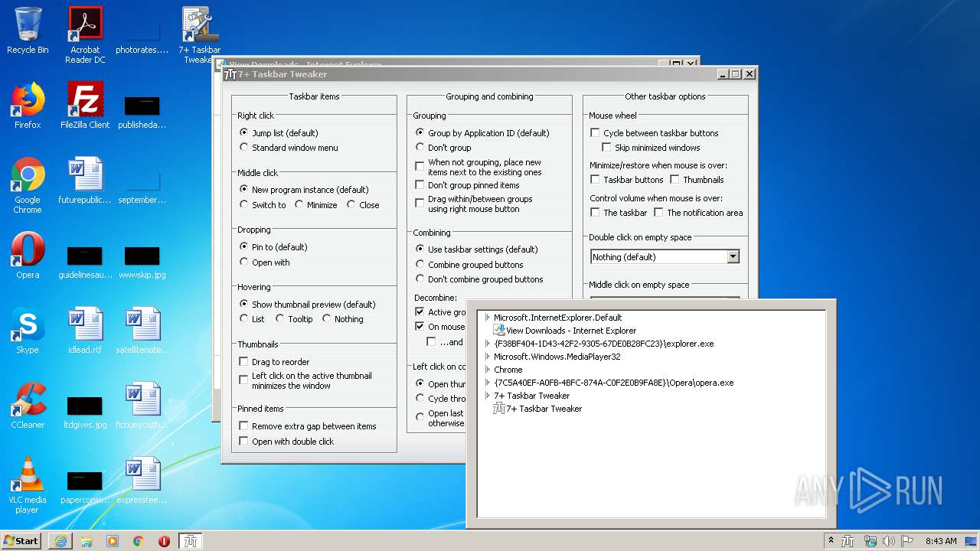
Task: Launch Firefox from the desktop
Action: [x=28, y=106]
